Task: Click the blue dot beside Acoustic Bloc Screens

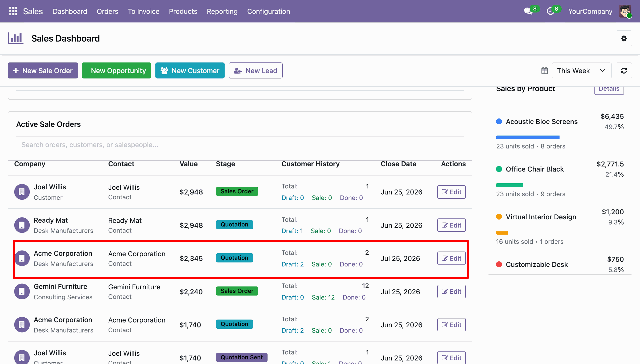Action: coord(499,122)
